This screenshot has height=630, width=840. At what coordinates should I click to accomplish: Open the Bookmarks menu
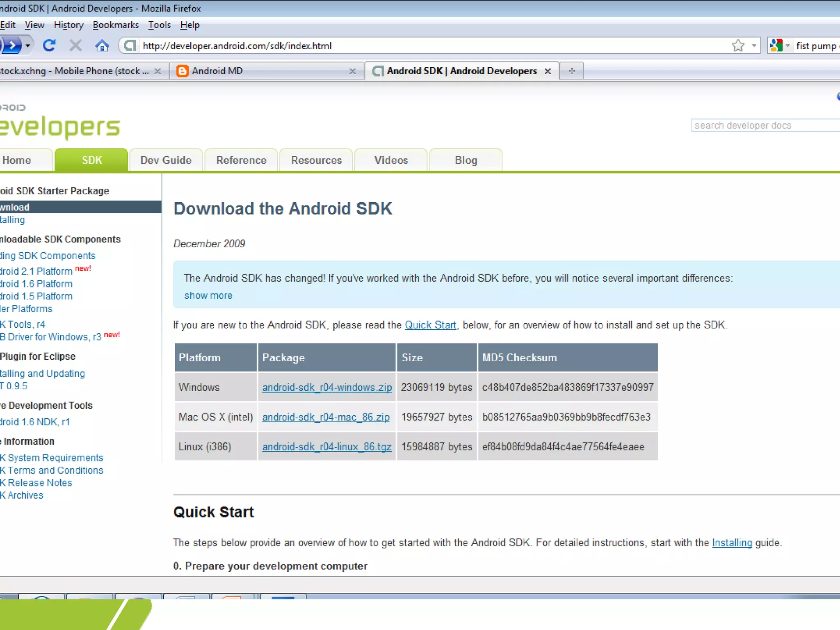[116, 25]
